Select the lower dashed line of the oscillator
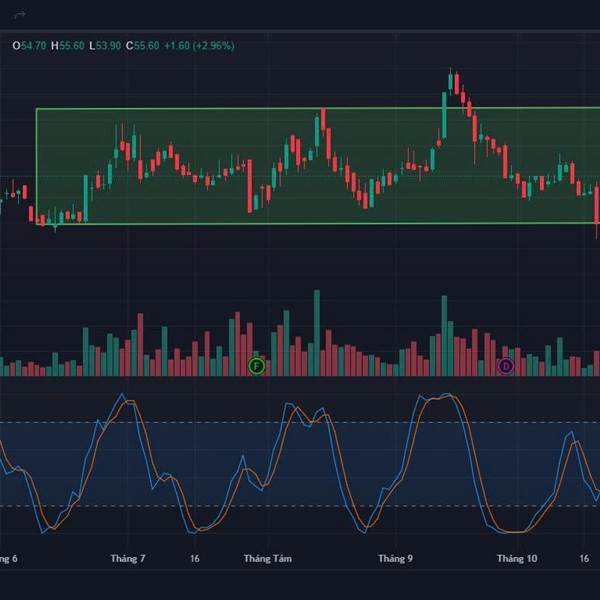This screenshot has height=600, width=600. (x=300, y=506)
